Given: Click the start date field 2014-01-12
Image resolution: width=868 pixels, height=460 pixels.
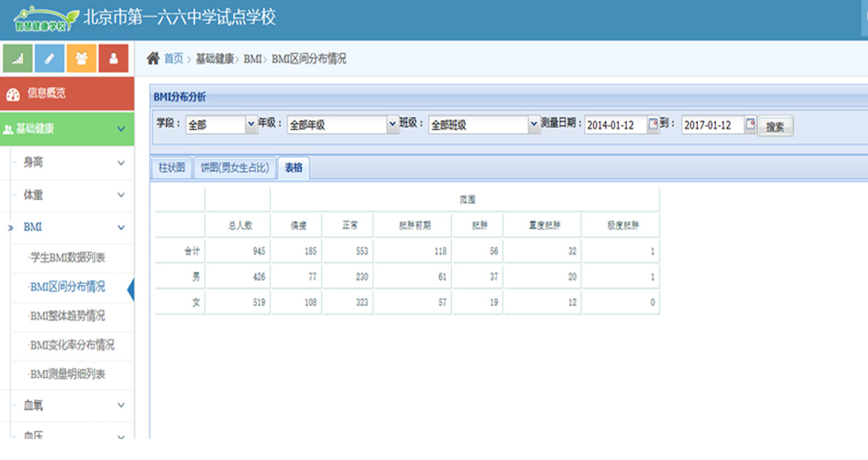Looking at the screenshot, I should pos(615,125).
